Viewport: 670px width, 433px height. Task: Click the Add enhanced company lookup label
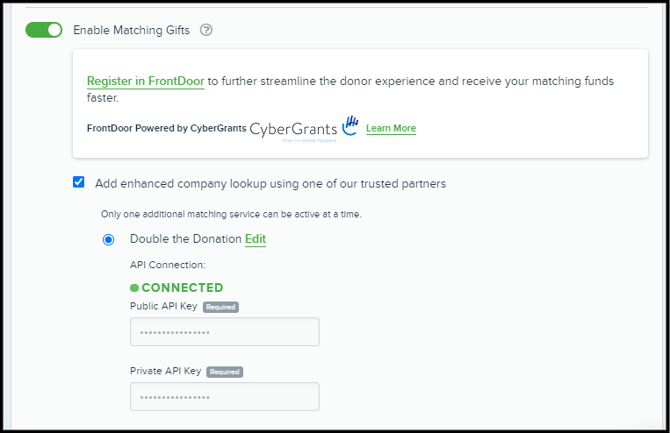[270, 183]
